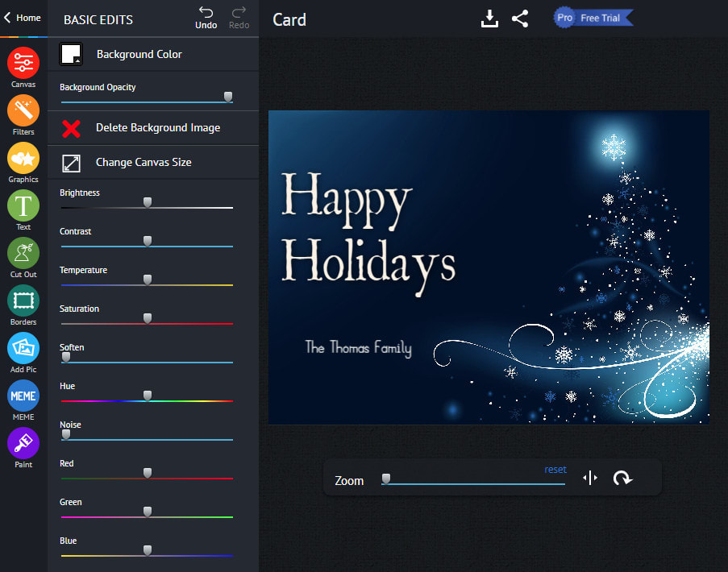The image size is (728, 572).
Task: Download the card
Action: pyautogui.click(x=489, y=19)
